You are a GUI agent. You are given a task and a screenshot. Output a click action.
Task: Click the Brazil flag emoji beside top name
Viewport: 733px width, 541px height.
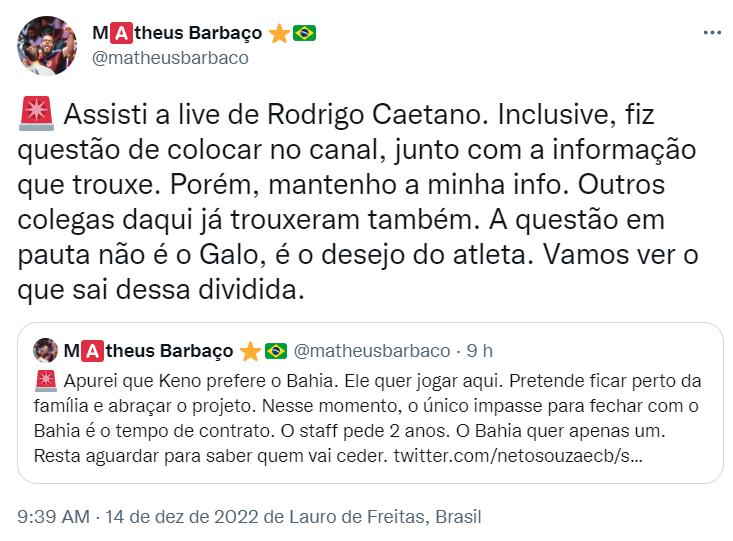click(x=304, y=34)
